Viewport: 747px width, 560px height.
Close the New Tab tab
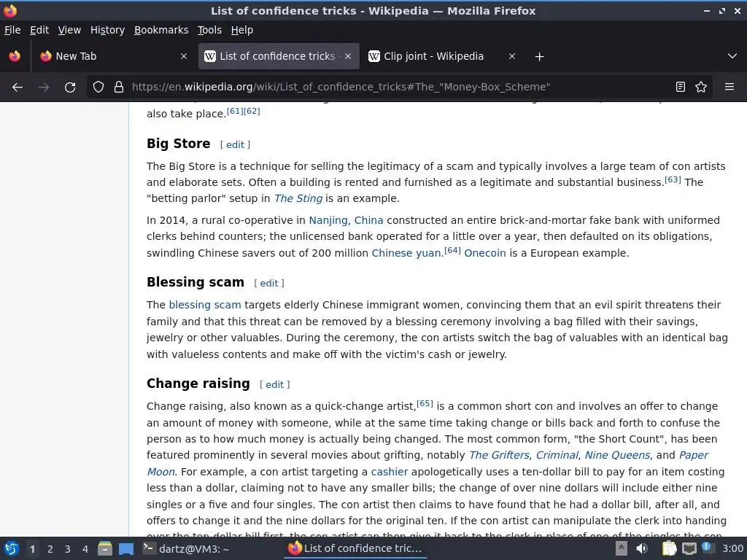[x=183, y=56]
